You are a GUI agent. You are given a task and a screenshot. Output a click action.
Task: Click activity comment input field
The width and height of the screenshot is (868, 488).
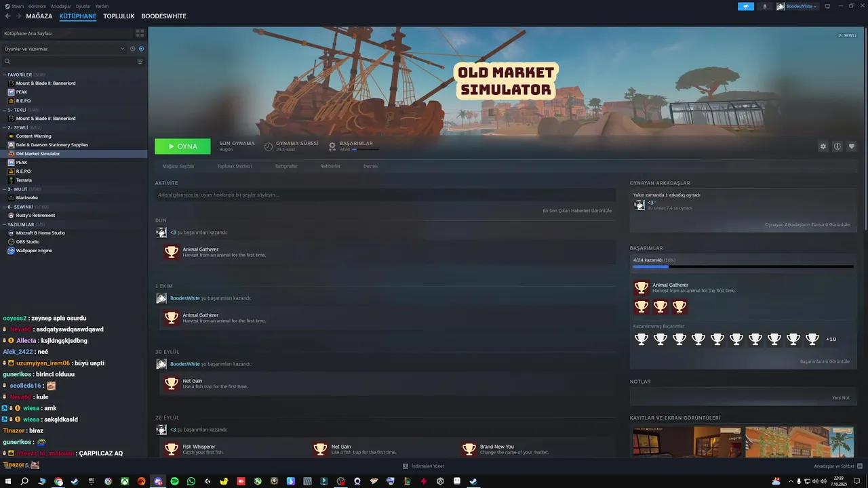[x=385, y=195]
